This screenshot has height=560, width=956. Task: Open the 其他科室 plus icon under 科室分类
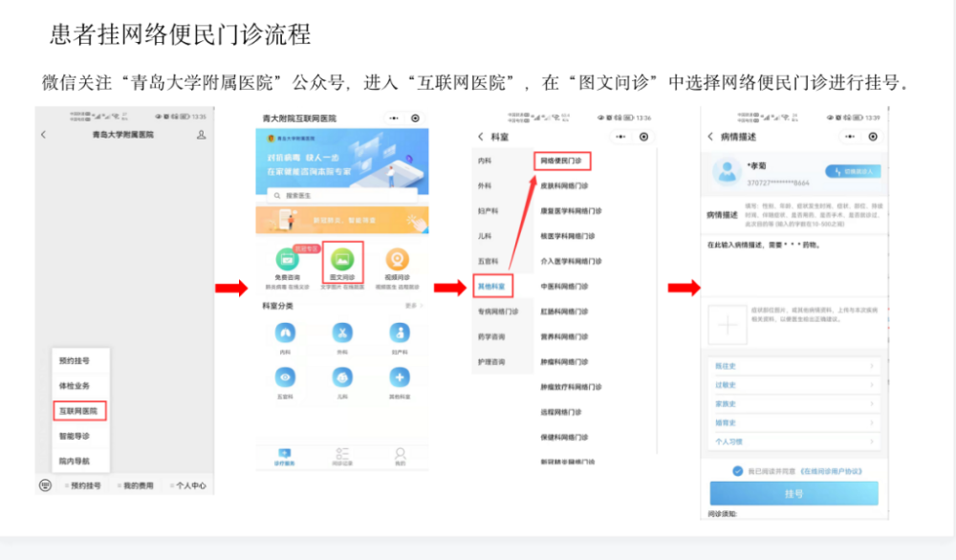coord(400,377)
